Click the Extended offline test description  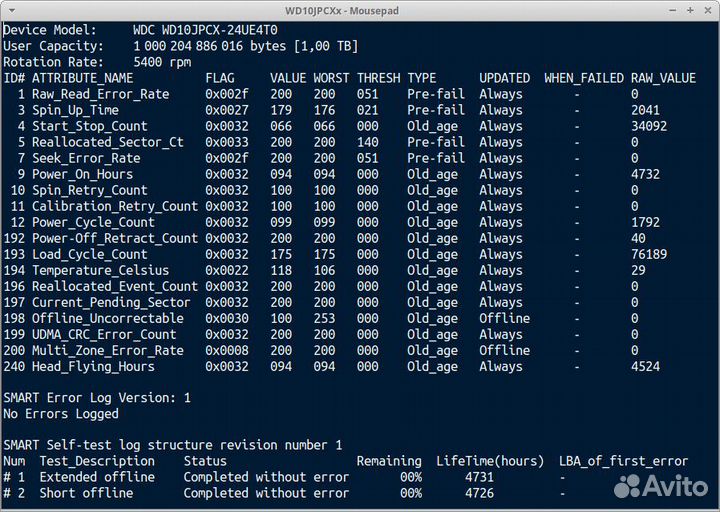point(97,477)
